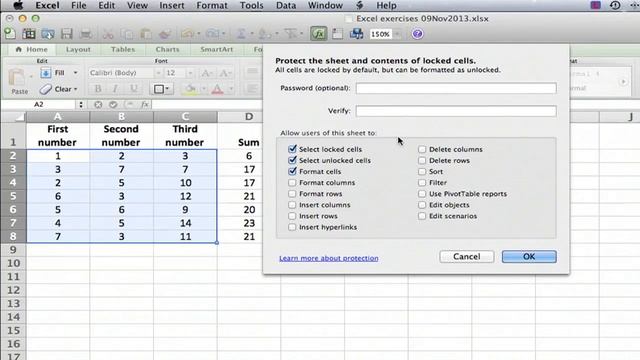The width and height of the screenshot is (640, 360).
Task: Click the Paste clipboard toolbar icon
Action: pos(146,34)
